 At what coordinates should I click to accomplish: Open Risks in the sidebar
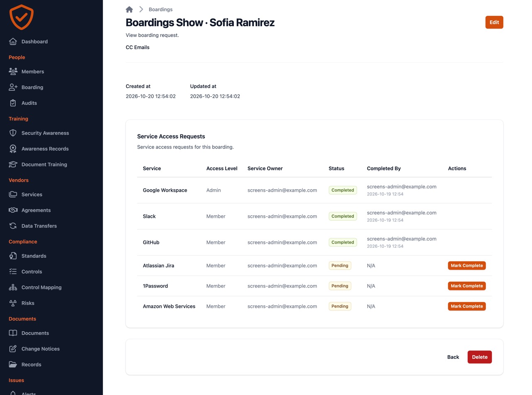(28, 303)
